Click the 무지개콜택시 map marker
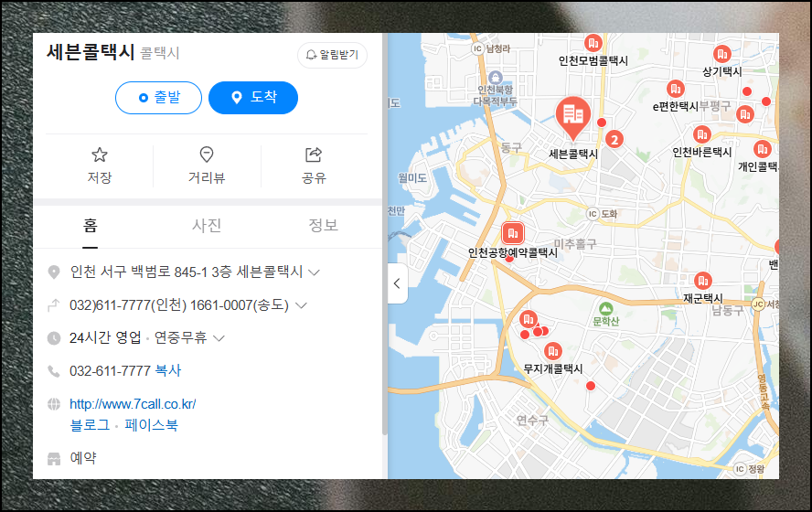Image resolution: width=812 pixels, height=512 pixels. tap(553, 351)
